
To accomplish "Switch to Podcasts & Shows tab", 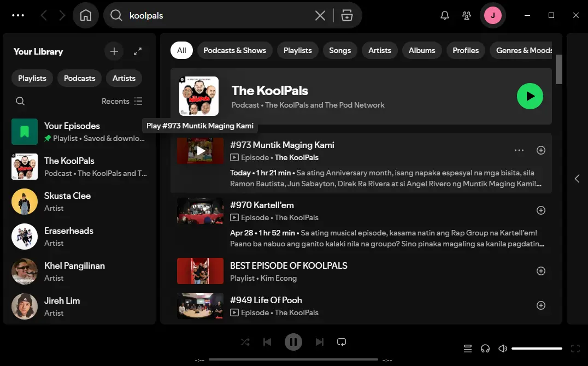I will (x=235, y=50).
